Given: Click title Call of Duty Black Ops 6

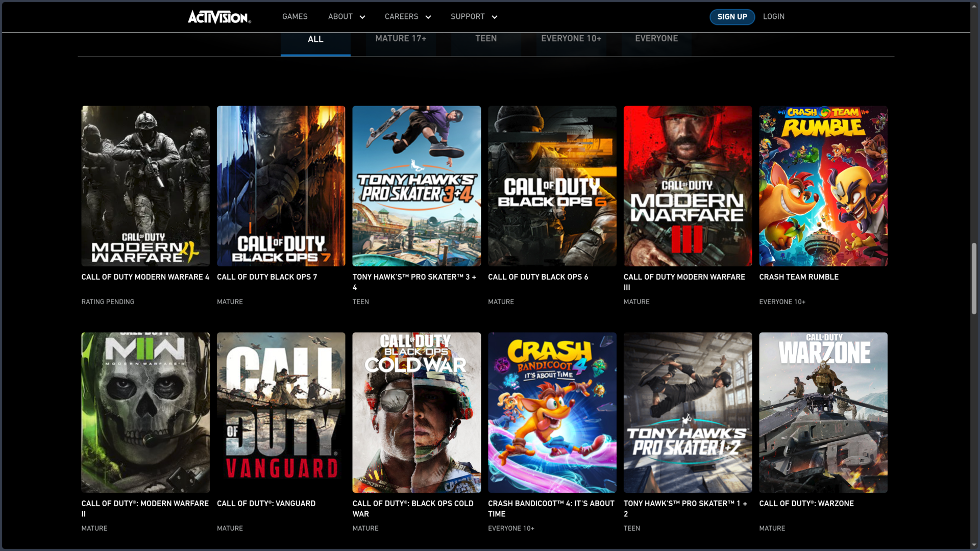Looking at the screenshot, I should pyautogui.click(x=538, y=277).
